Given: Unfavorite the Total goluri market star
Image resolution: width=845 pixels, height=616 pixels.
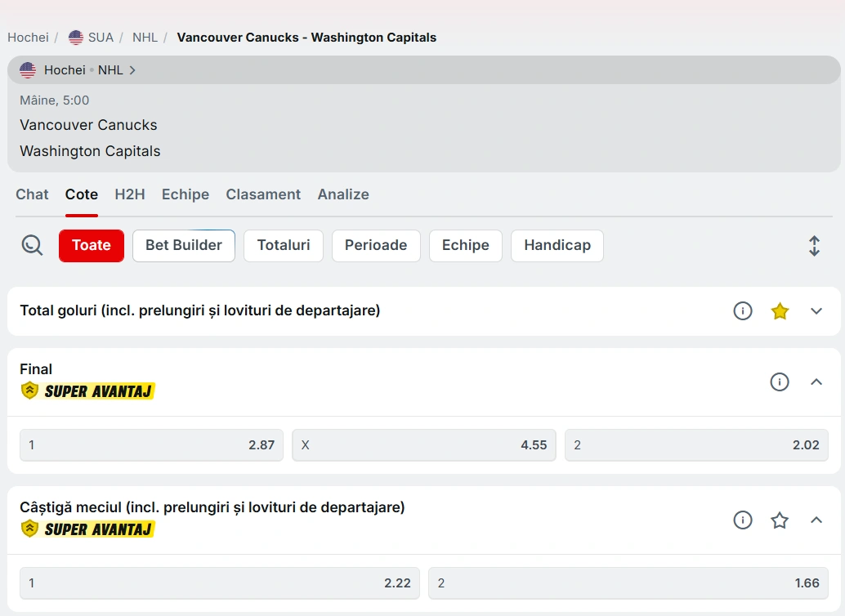Looking at the screenshot, I should (780, 311).
